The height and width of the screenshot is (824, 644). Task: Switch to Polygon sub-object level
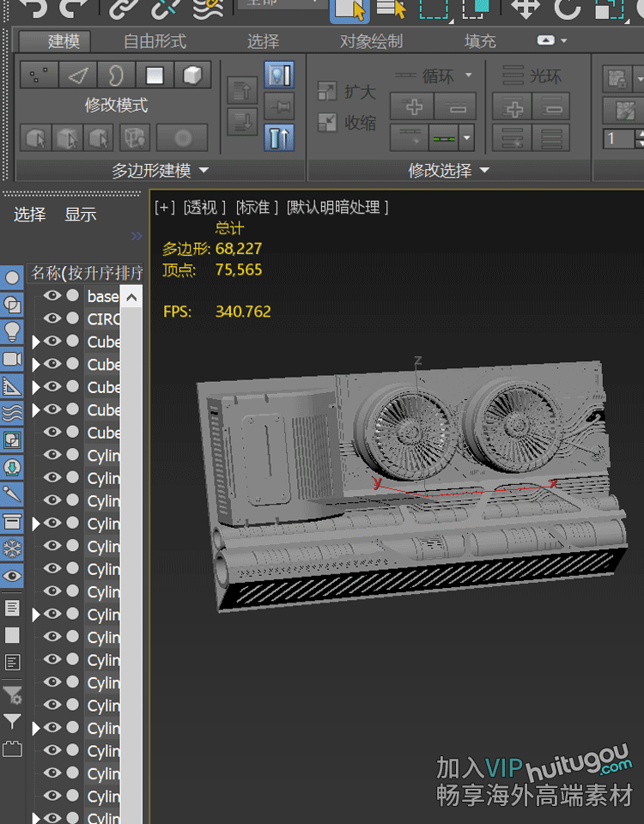[x=155, y=75]
